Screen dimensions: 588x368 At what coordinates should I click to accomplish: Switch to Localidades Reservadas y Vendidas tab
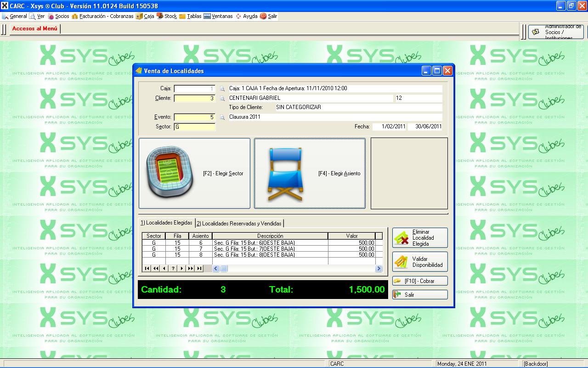239,224
